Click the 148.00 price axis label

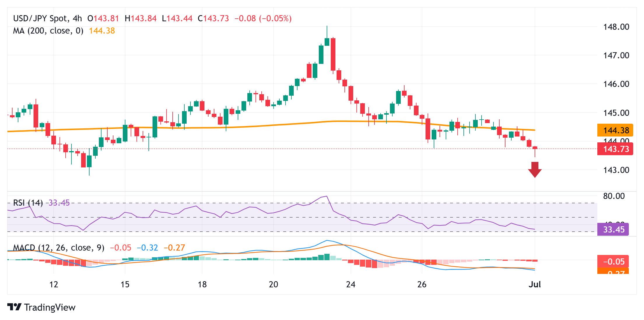(616, 27)
